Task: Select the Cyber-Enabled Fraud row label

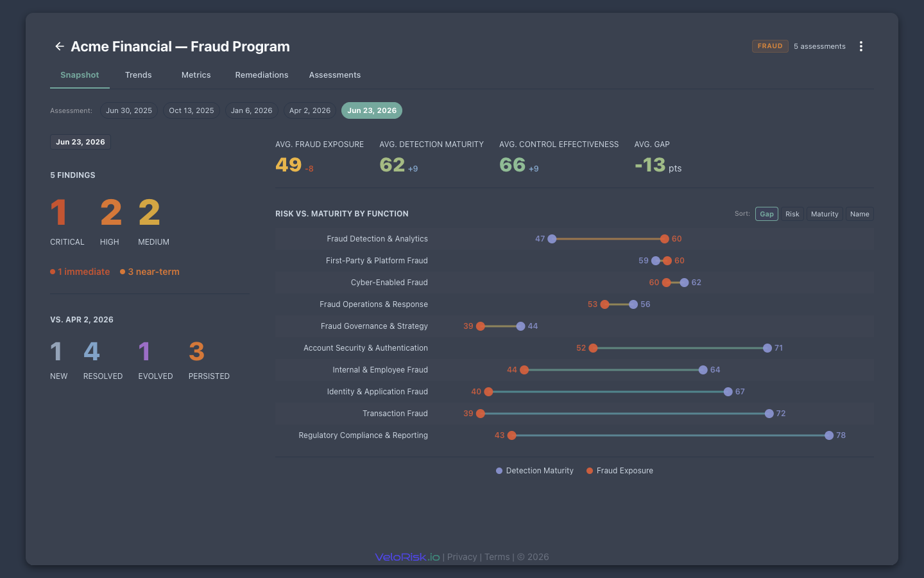Action: tap(389, 283)
